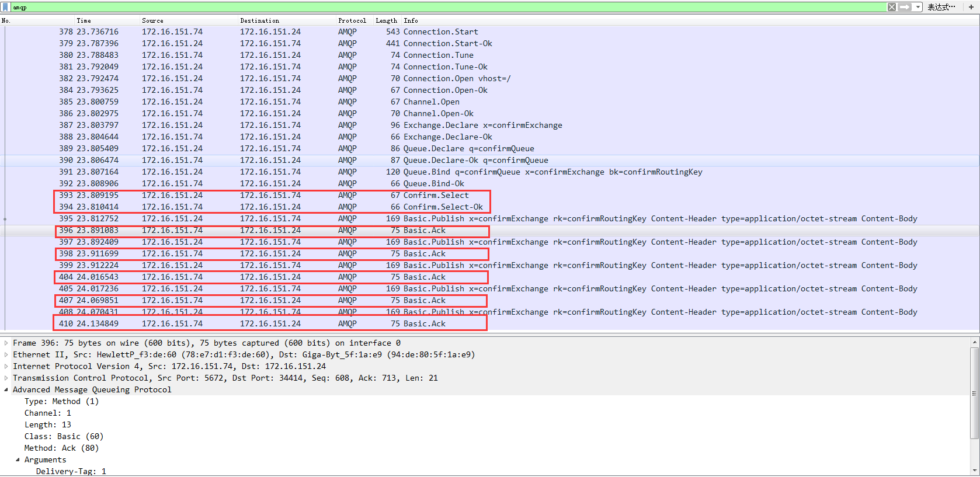Apply the display filter with arrow button

coord(905,7)
